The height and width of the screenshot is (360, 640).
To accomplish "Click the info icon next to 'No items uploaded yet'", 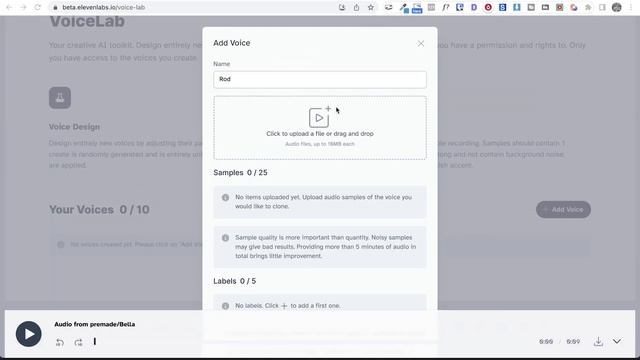I will [x=225, y=198].
